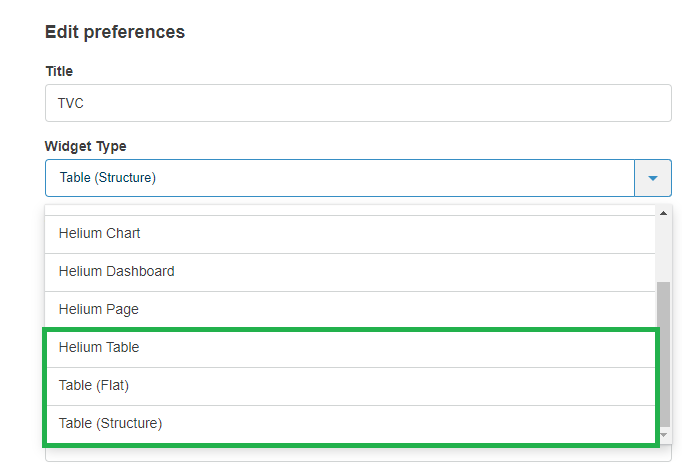Click the list scrollbar down arrow
The width and height of the screenshot is (682, 473).
[x=664, y=436]
